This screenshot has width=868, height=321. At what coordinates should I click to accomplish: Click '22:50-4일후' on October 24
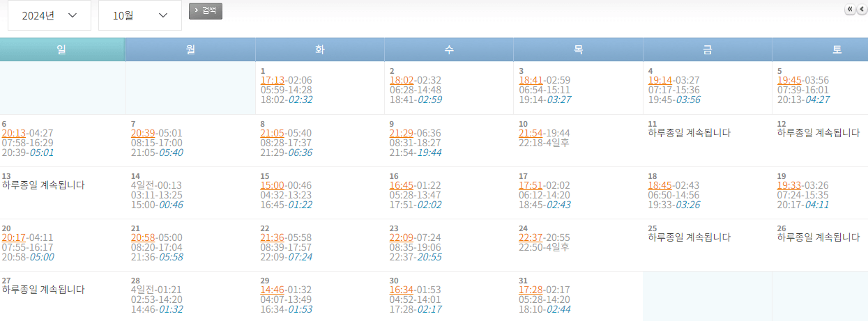pyautogui.click(x=544, y=248)
